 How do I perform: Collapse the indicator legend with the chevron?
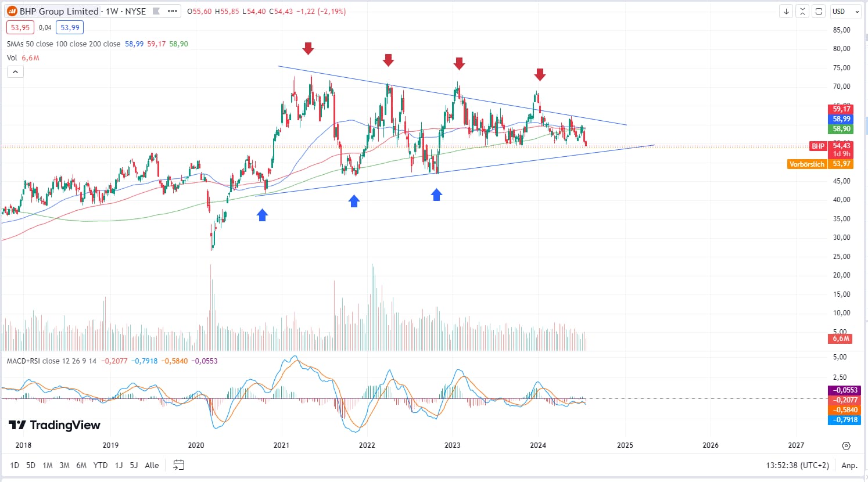(x=15, y=72)
